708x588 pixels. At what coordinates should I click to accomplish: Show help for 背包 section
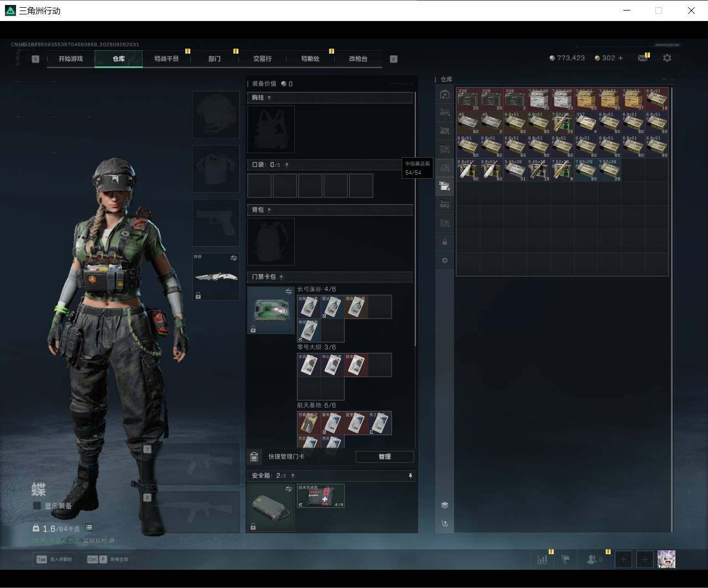click(x=269, y=210)
